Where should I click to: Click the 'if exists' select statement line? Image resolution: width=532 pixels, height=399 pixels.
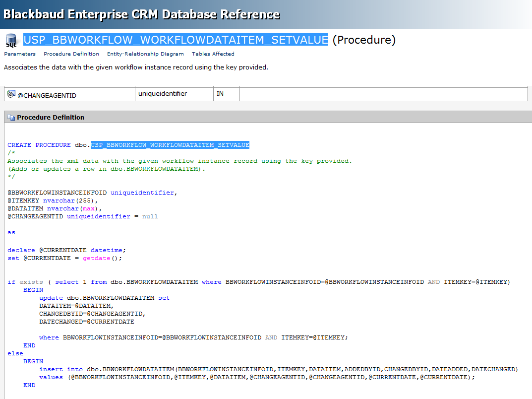tap(259, 282)
